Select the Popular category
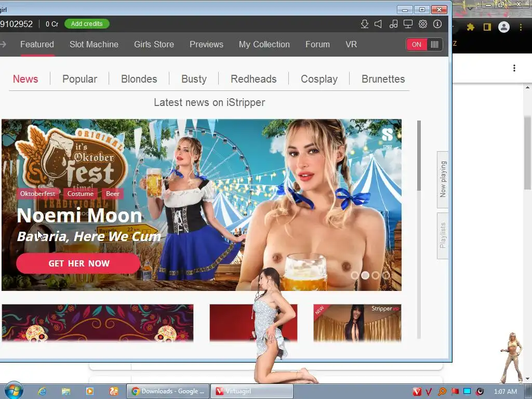The width and height of the screenshot is (532, 399). pos(79,79)
